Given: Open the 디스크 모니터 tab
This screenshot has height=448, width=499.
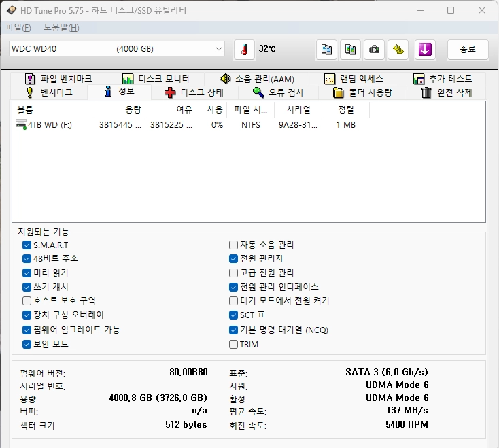Looking at the screenshot, I should pos(156,79).
